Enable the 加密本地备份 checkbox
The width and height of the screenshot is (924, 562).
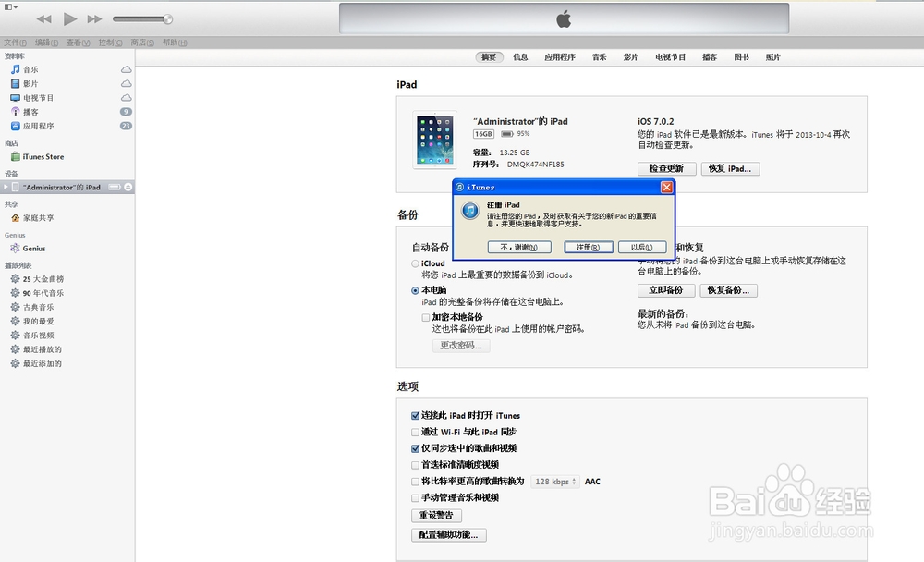point(425,317)
